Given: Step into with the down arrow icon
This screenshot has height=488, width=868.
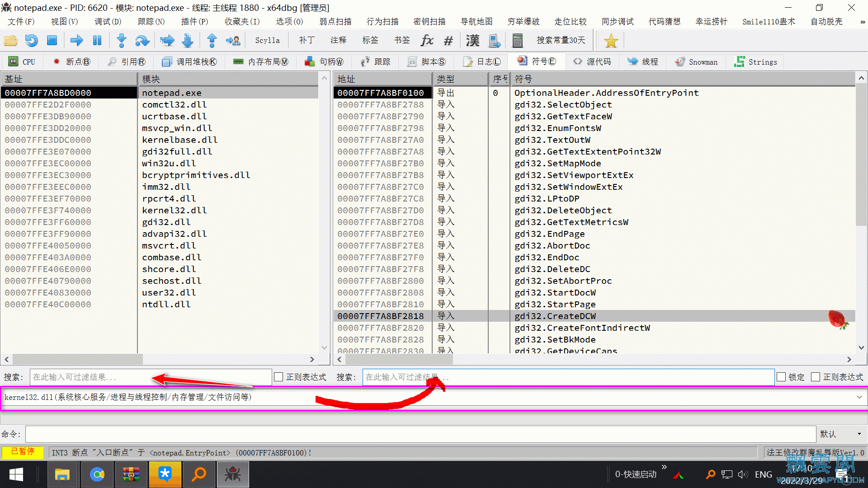Looking at the screenshot, I should 121,41.
